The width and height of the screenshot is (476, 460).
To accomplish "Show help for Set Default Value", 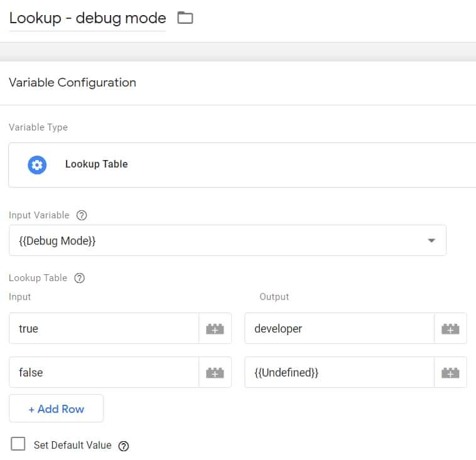I will [x=124, y=446].
